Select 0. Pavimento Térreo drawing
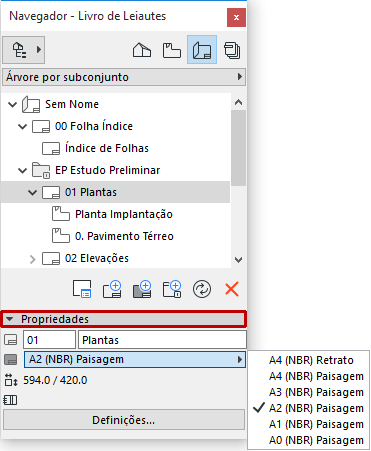 [124, 236]
